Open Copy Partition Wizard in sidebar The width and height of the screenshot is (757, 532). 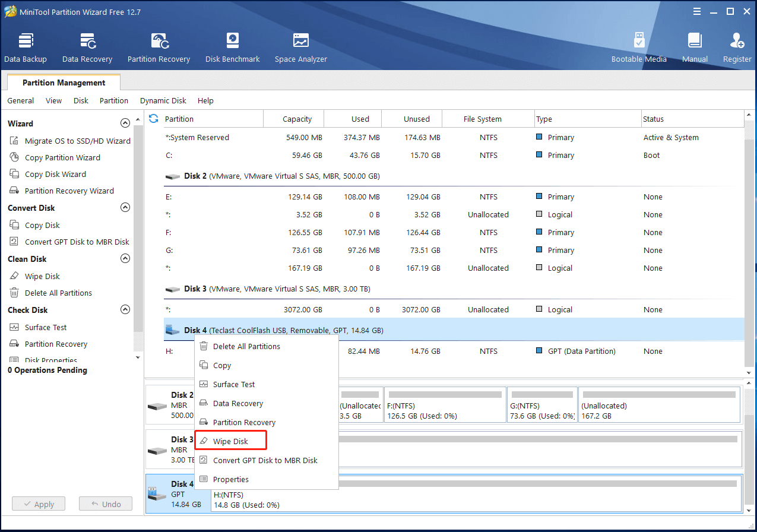click(x=55, y=157)
